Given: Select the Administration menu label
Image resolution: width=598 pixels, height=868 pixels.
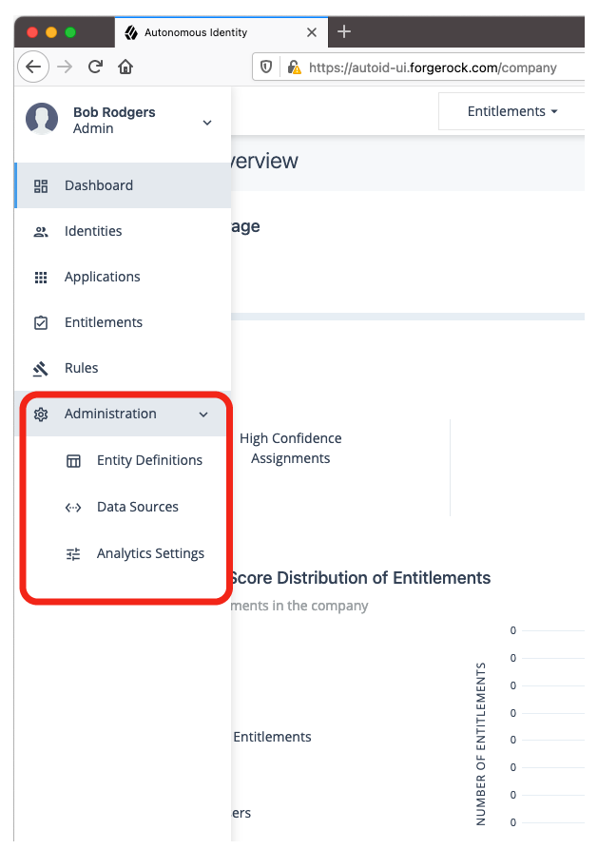Looking at the screenshot, I should coord(110,414).
